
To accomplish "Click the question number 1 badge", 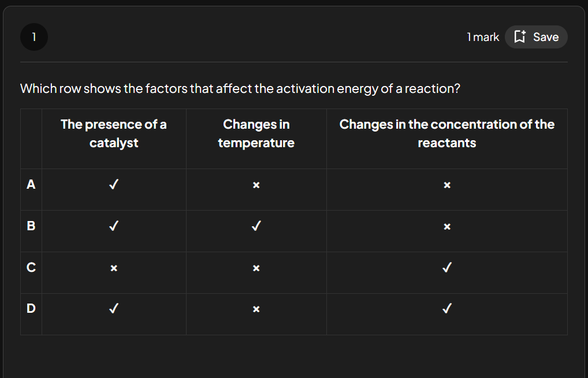I will coord(34,37).
